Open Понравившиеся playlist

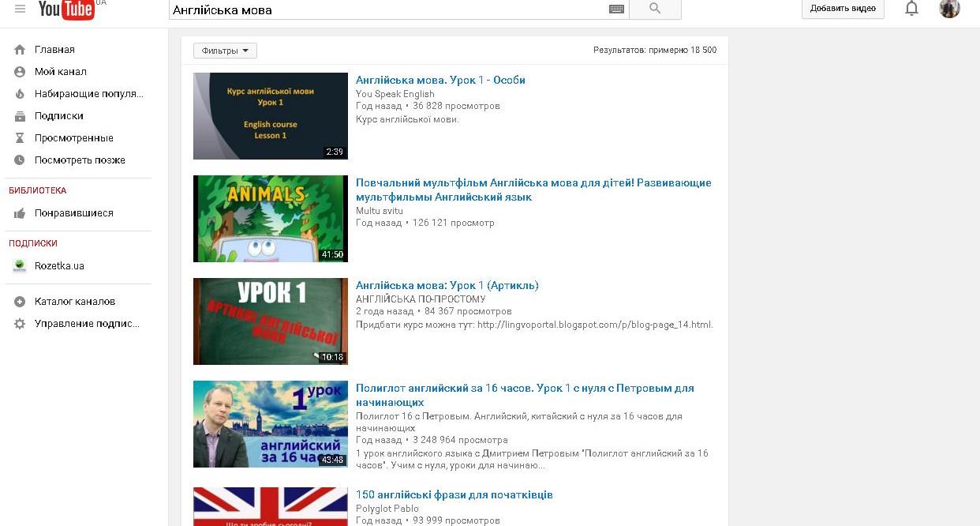tap(76, 212)
